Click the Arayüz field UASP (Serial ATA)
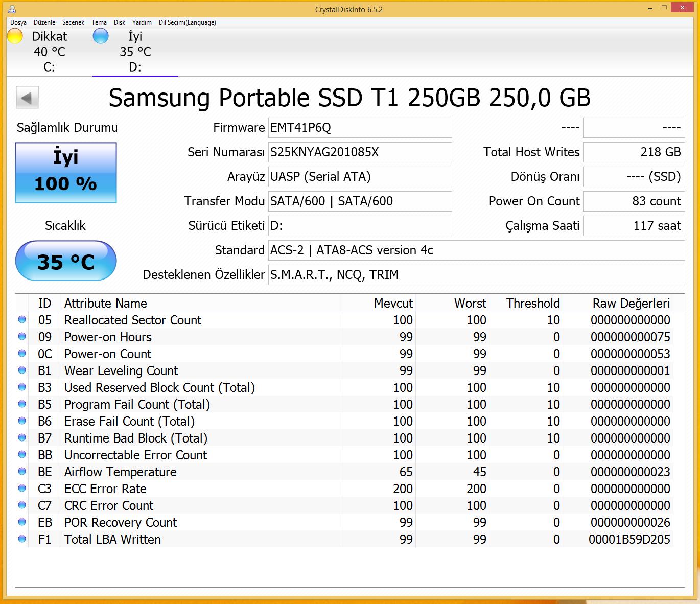The image size is (700, 604). pyautogui.click(x=360, y=177)
